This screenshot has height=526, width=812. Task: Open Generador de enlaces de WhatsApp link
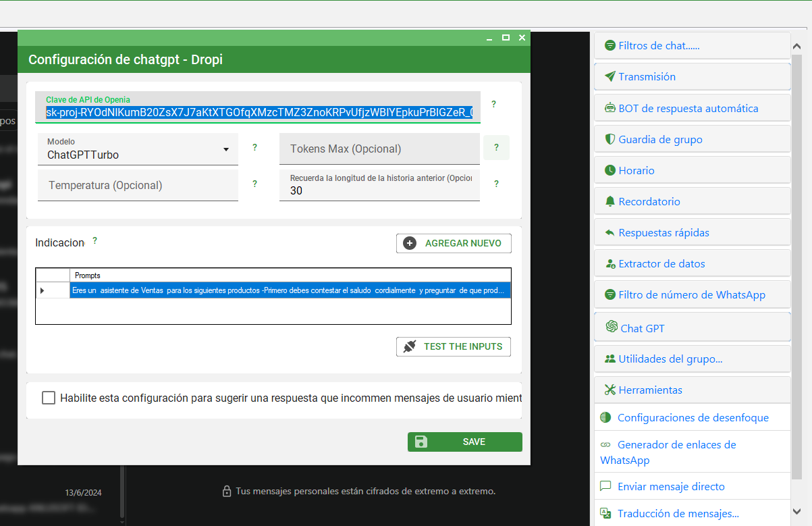click(x=668, y=452)
